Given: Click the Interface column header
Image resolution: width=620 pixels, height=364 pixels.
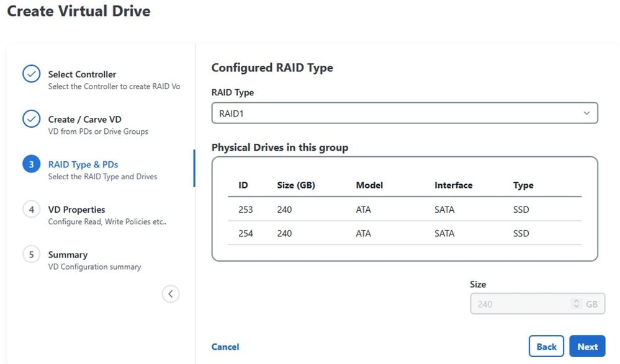Looking at the screenshot, I should [454, 185].
